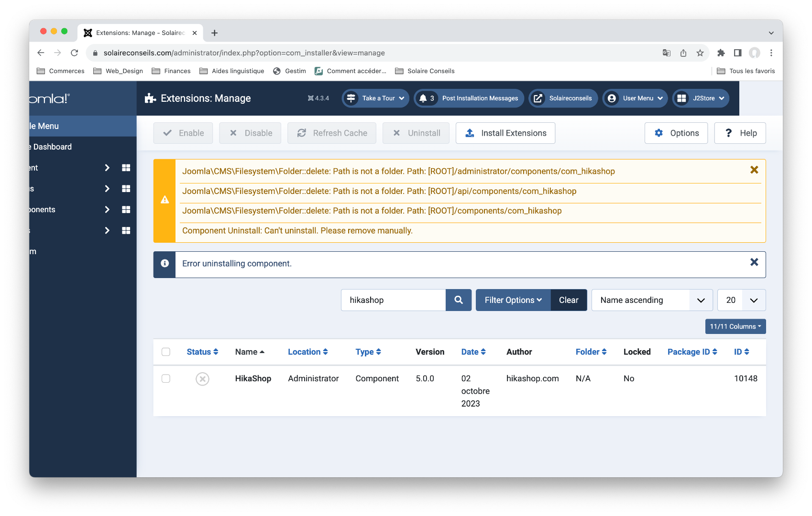The width and height of the screenshot is (812, 516).
Task: Toggle the browser side panel icon
Action: point(738,53)
